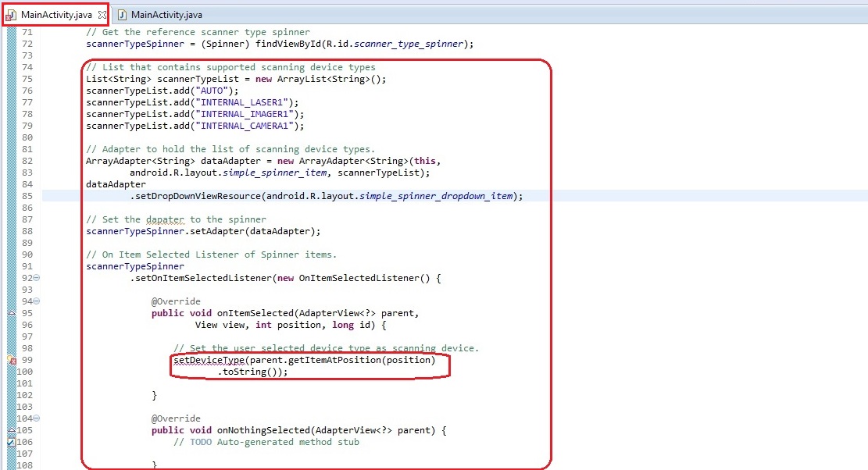This screenshot has width=868, height=470.
Task: Click the TODO task marker on line 106
Action: (x=11, y=442)
